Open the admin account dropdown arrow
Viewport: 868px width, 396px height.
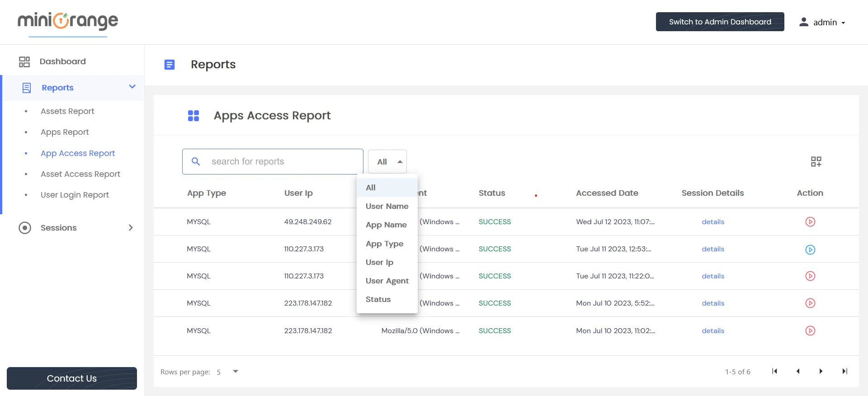click(843, 23)
